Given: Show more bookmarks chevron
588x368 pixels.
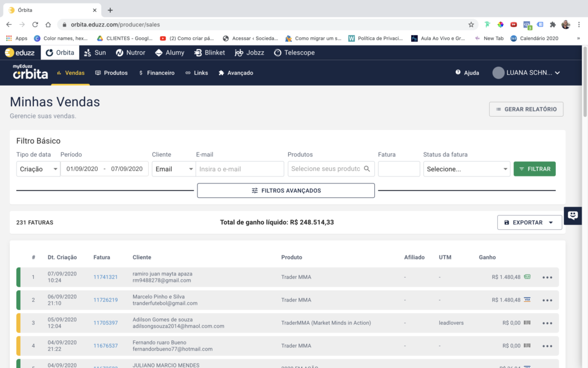Looking at the screenshot, I should point(578,39).
